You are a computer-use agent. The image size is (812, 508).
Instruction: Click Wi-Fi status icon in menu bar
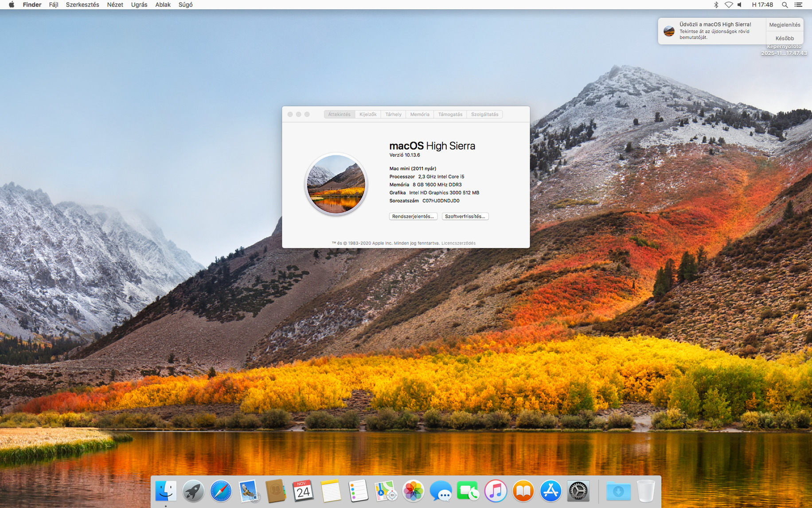click(729, 5)
